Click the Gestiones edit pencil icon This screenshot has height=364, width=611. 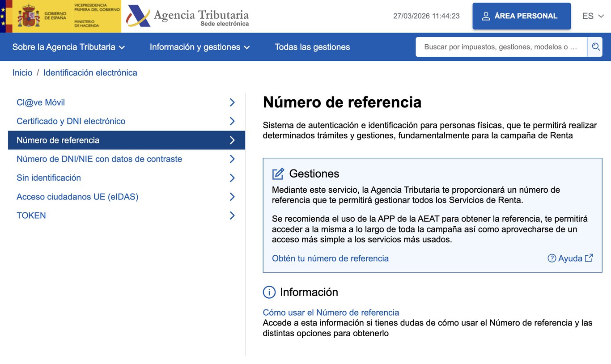tap(278, 174)
